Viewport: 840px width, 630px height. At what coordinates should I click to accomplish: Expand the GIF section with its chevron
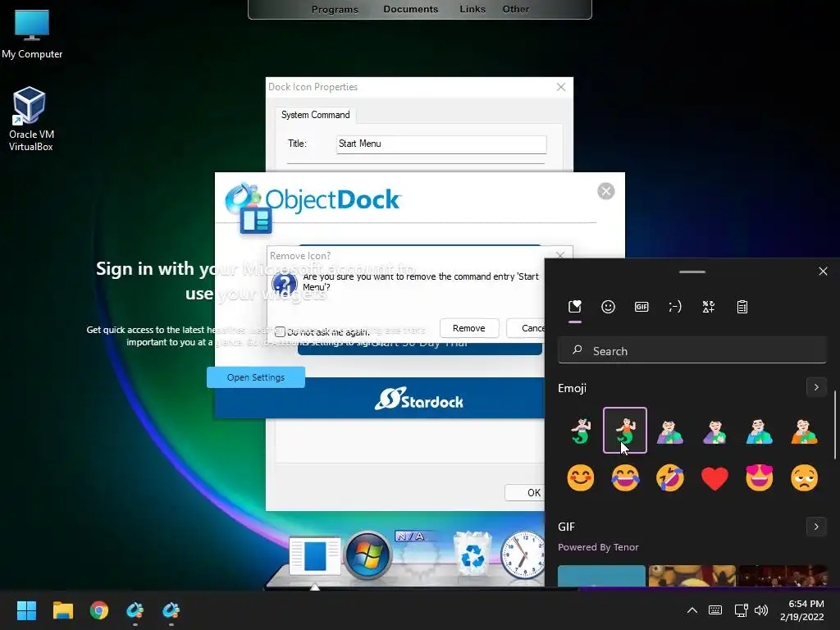pos(816,527)
